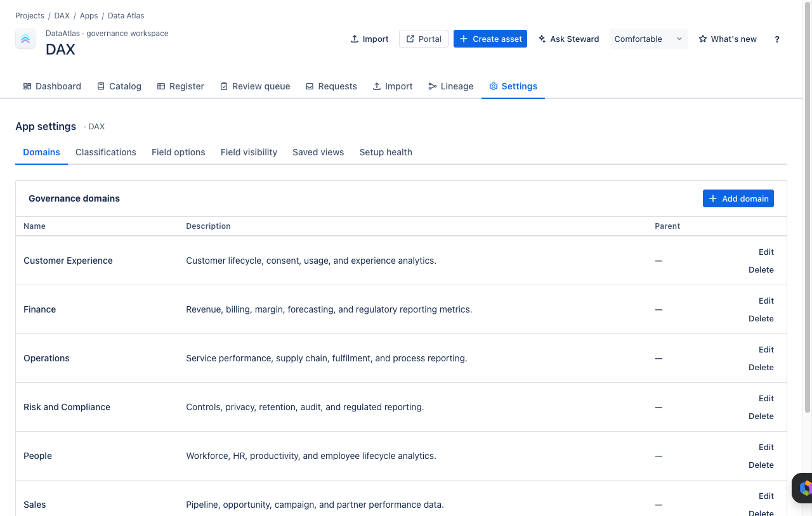Image resolution: width=812 pixels, height=516 pixels.
Task: Click the plus icon in Add domain
Action: 713,198
